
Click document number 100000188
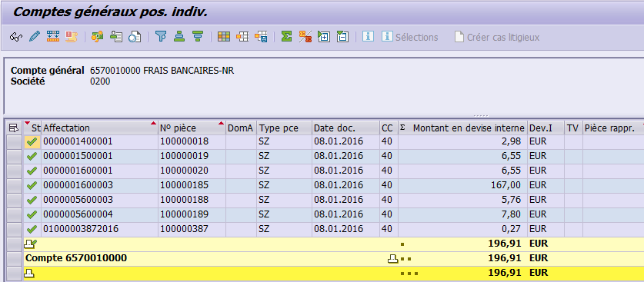tap(185, 200)
